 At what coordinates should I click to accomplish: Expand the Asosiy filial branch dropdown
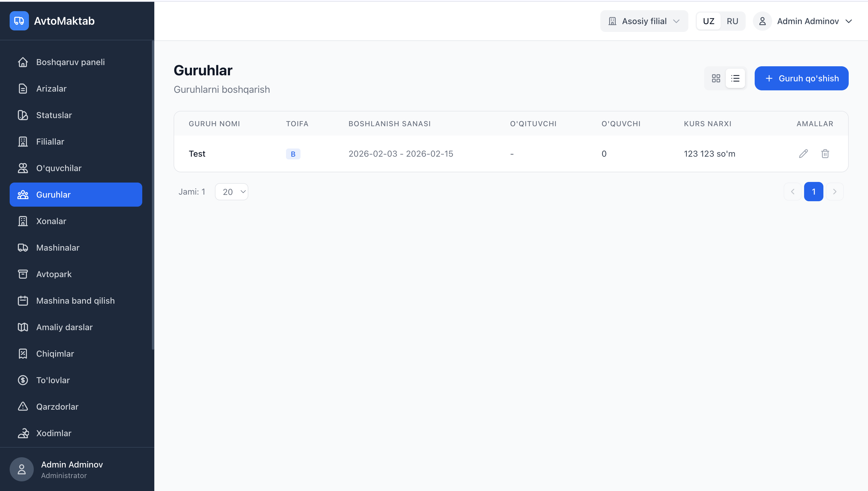[x=644, y=21]
